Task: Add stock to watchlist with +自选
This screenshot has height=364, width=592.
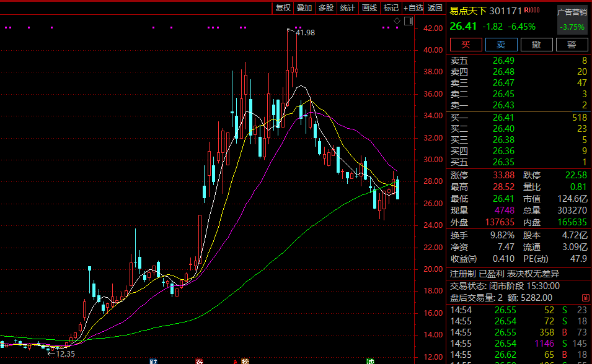Action: tap(413, 7)
